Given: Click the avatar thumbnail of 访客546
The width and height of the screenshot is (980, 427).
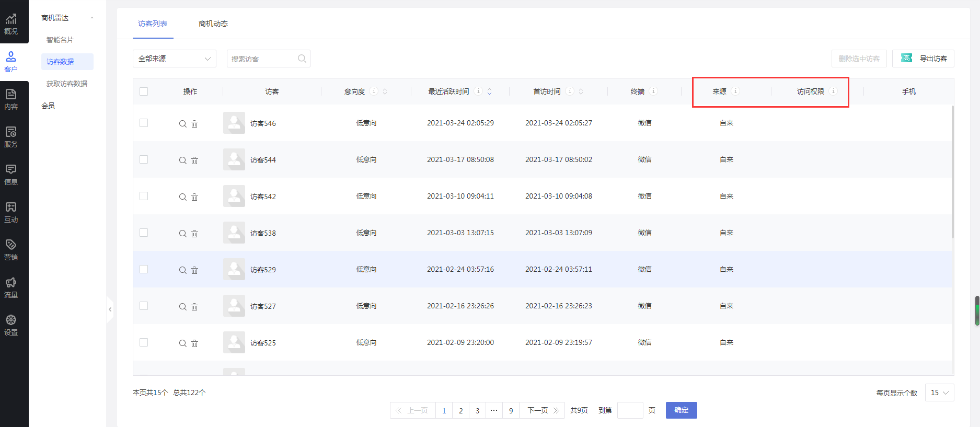Looking at the screenshot, I should (x=234, y=123).
